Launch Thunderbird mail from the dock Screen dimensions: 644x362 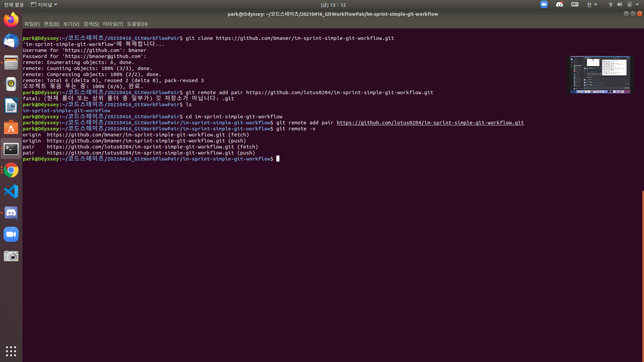pos(11,41)
